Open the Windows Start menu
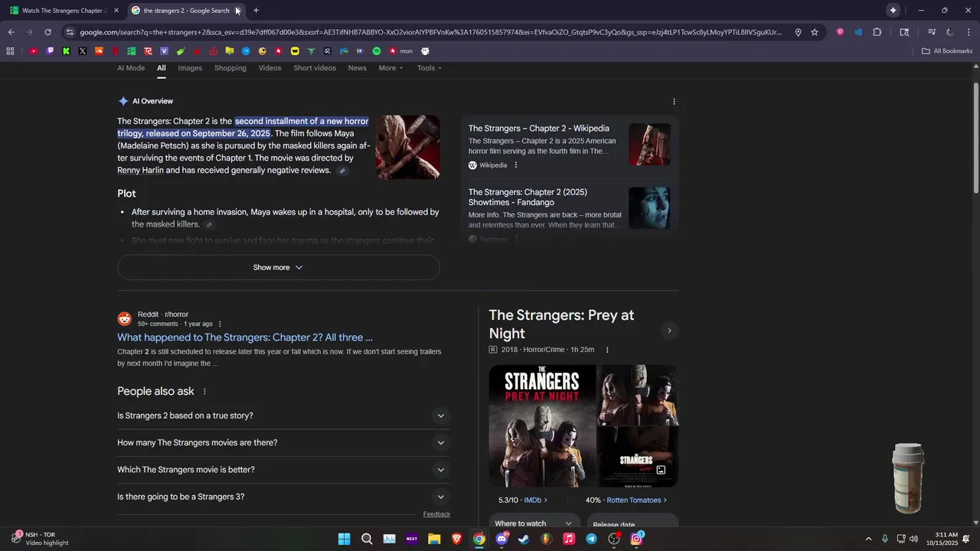This screenshot has width=980, height=551. (345, 539)
